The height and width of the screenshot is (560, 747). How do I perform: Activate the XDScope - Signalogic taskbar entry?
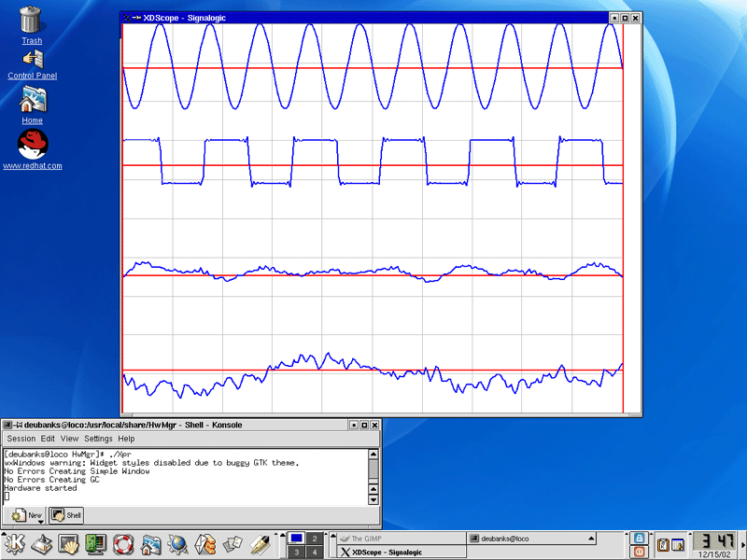[402, 552]
